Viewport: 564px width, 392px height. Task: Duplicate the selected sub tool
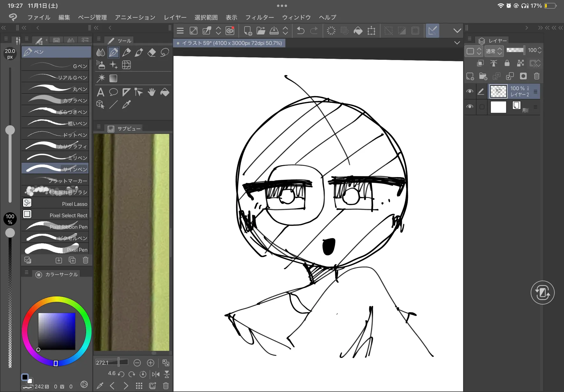coord(72,260)
